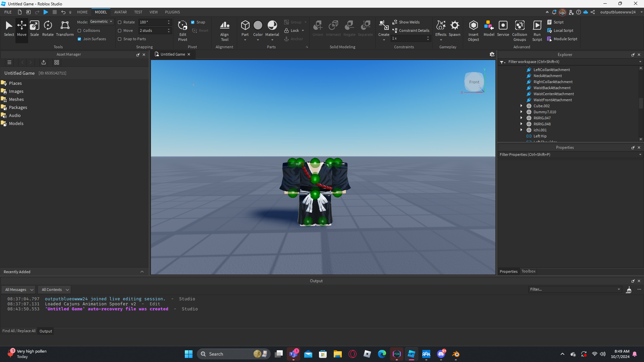The image size is (644, 362).
Task: Choose the Transform tool
Action: coord(65,28)
